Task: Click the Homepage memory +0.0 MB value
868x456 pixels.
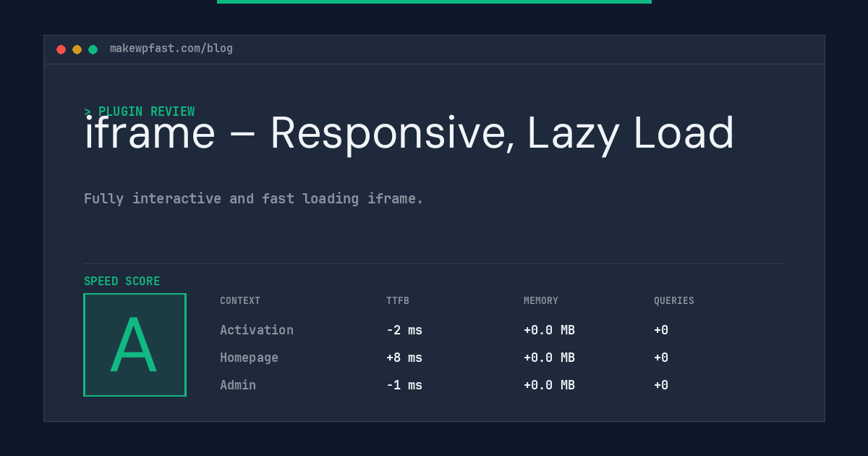Action: (x=550, y=358)
